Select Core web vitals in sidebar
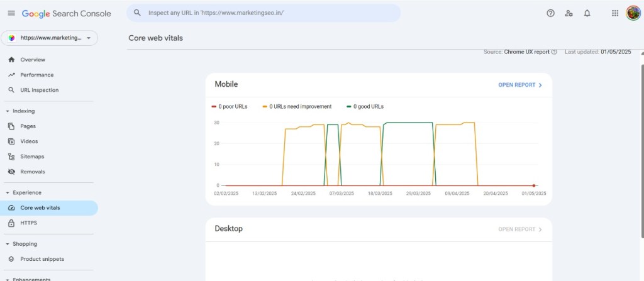 [49, 208]
